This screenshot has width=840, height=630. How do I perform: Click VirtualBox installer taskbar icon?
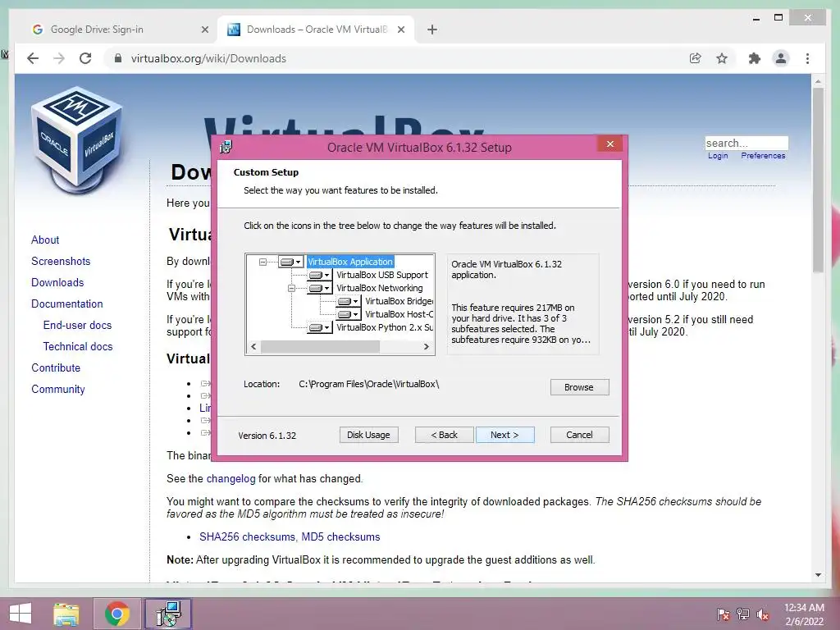coord(169,614)
